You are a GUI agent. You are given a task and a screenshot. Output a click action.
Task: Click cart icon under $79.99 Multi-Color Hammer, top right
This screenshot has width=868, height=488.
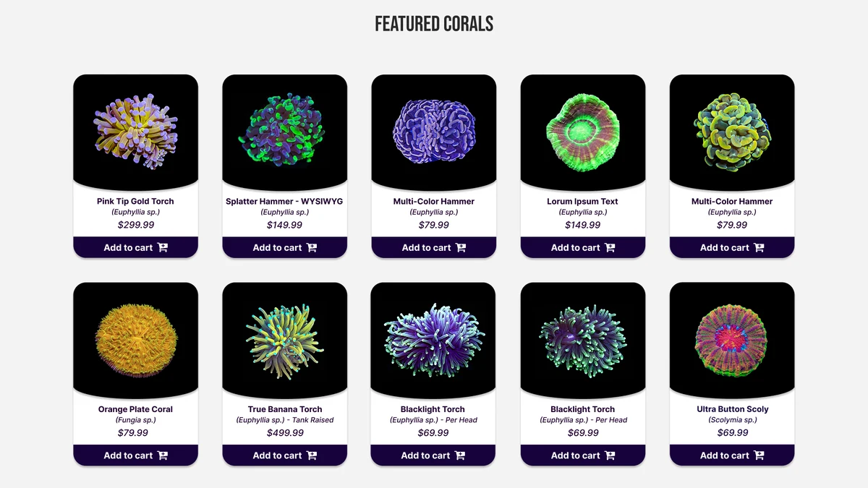click(759, 247)
